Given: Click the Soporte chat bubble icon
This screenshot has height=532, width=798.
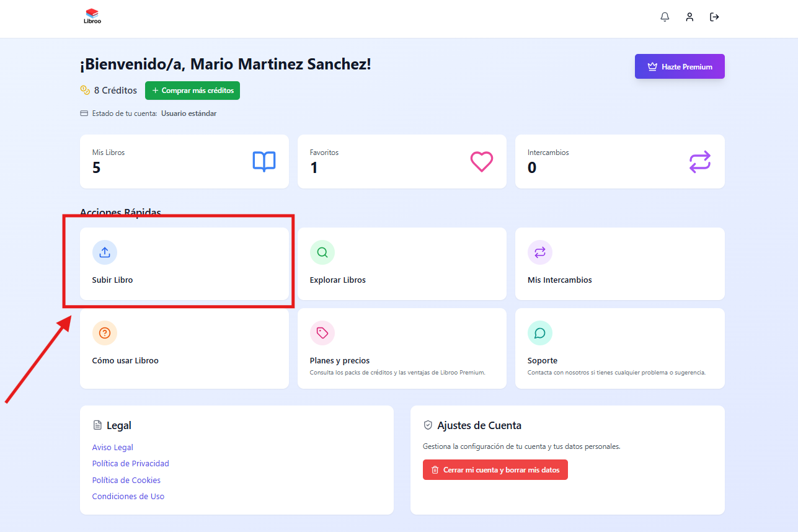Looking at the screenshot, I should click(x=540, y=333).
